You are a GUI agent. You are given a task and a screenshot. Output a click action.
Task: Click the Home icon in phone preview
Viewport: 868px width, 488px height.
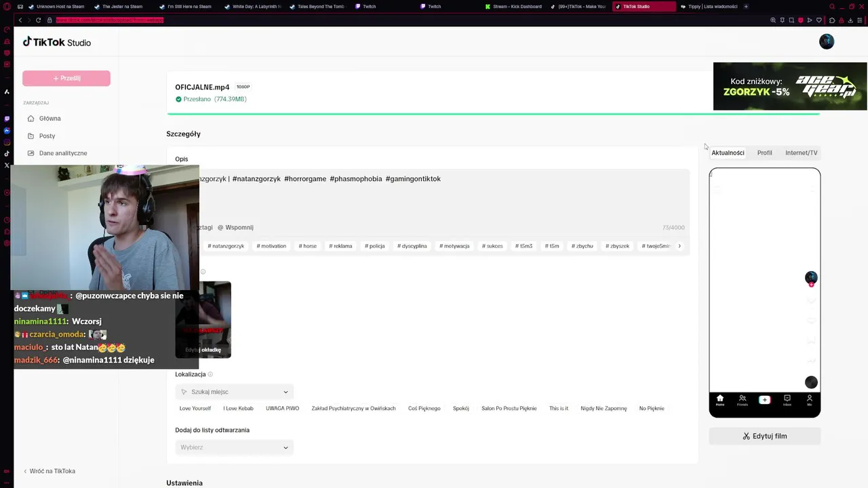point(720,400)
